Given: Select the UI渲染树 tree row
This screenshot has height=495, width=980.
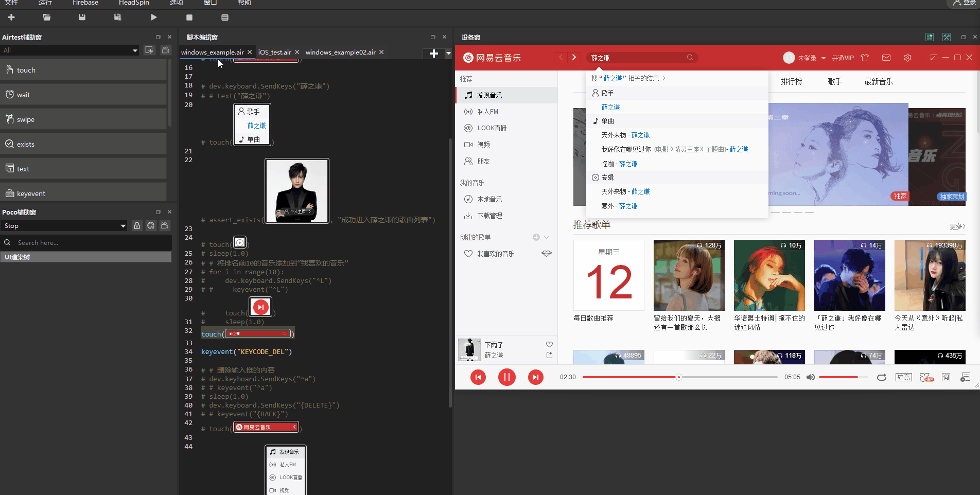Looking at the screenshot, I should click(85, 257).
